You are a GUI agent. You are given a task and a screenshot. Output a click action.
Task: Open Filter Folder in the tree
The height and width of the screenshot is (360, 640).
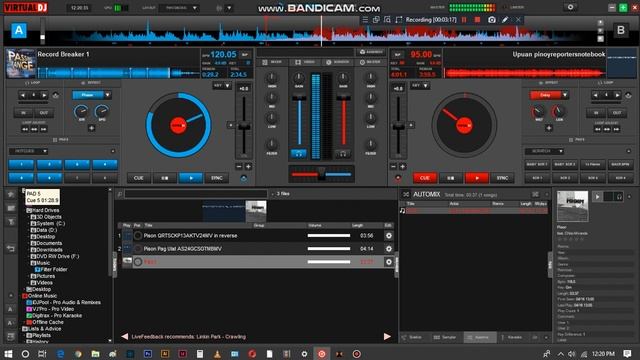pyautogui.click(x=51, y=269)
